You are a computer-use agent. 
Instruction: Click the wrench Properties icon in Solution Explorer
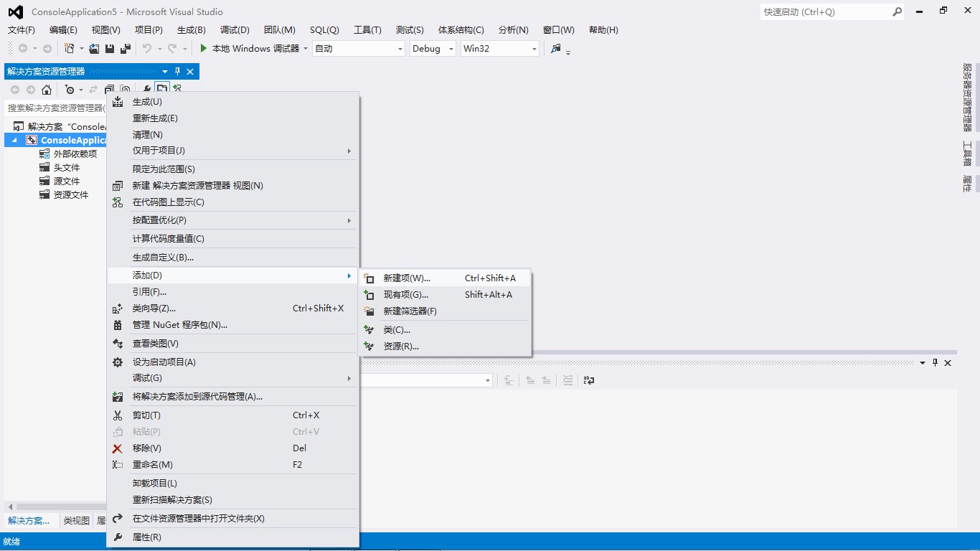pyautogui.click(x=147, y=90)
